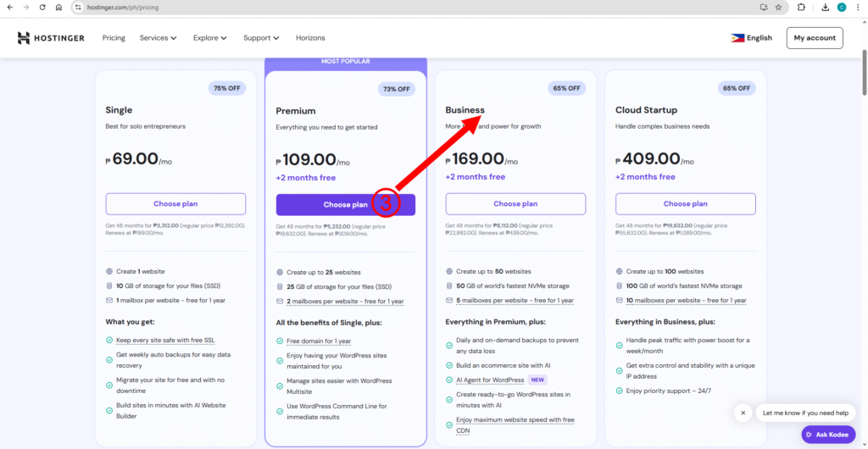Click globe icon beside Create up to 100 websites

[619, 271]
